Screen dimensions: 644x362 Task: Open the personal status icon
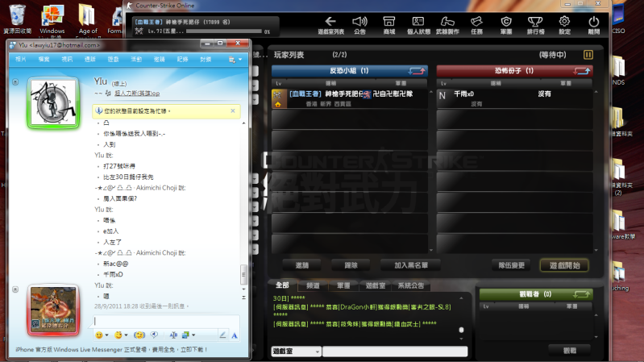pos(418,25)
